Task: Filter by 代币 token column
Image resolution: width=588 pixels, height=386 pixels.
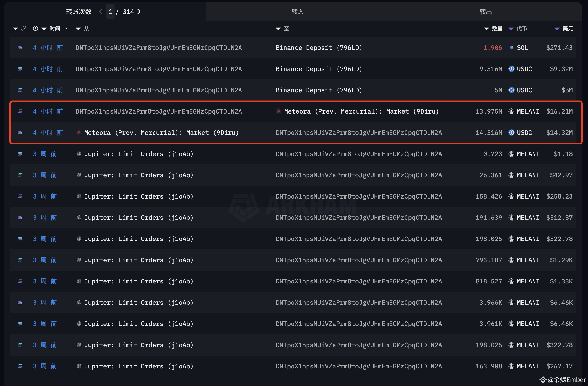Action: [511, 28]
